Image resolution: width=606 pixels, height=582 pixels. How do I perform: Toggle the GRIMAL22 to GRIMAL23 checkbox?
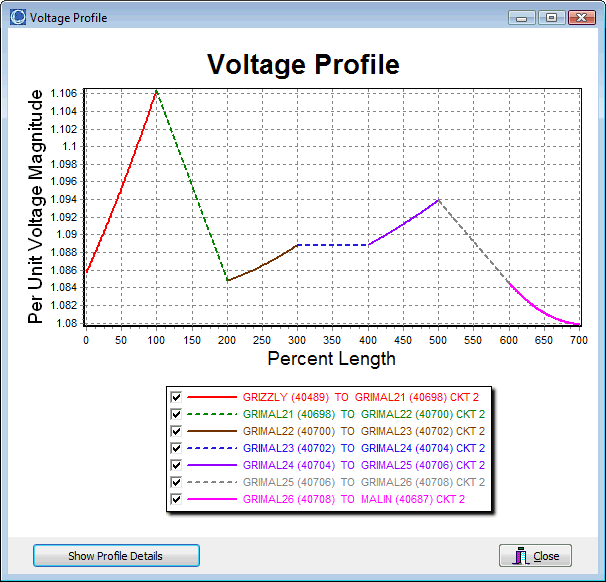click(177, 431)
